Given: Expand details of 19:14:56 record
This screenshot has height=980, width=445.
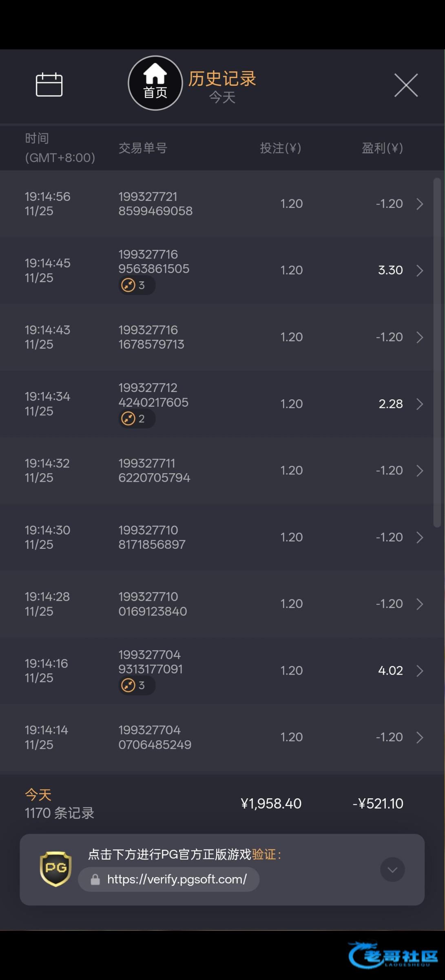Looking at the screenshot, I should (x=420, y=204).
